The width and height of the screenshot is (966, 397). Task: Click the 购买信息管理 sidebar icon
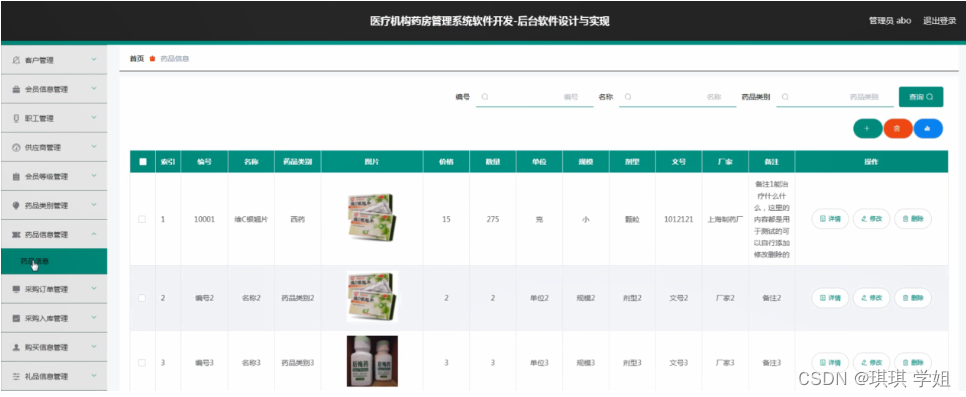click(16, 347)
